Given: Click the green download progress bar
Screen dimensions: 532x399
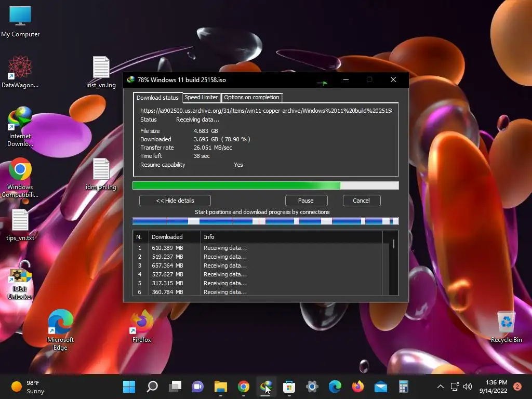Looking at the screenshot, I should 265,185.
